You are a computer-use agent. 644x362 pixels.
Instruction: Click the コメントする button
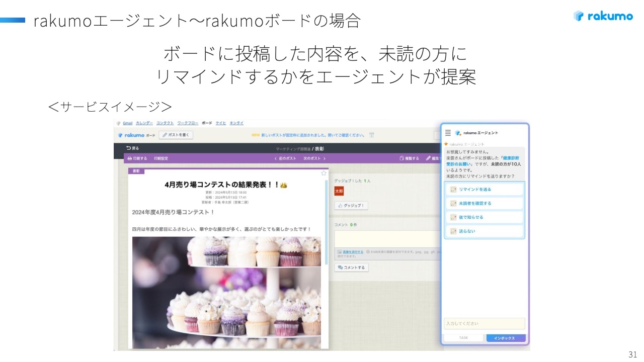tap(351, 267)
